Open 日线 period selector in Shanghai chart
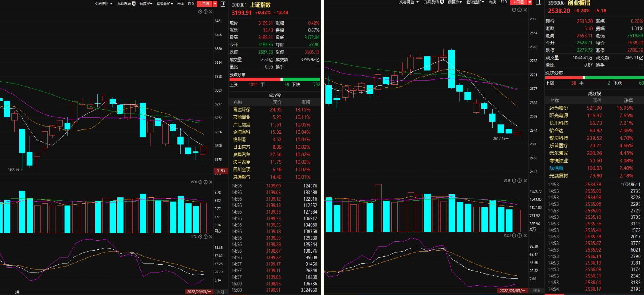The height and width of the screenshot is (295, 644). [x=221, y=292]
